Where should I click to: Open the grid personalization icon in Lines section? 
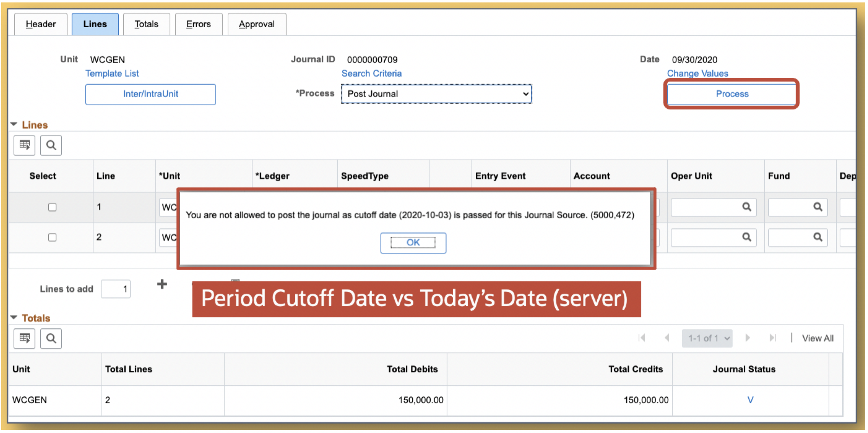tap(24, 145)
